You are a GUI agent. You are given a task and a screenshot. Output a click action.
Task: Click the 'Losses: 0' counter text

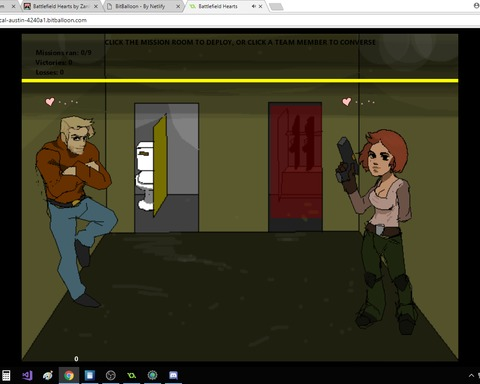pyautogui.click(x=50, y=72)
